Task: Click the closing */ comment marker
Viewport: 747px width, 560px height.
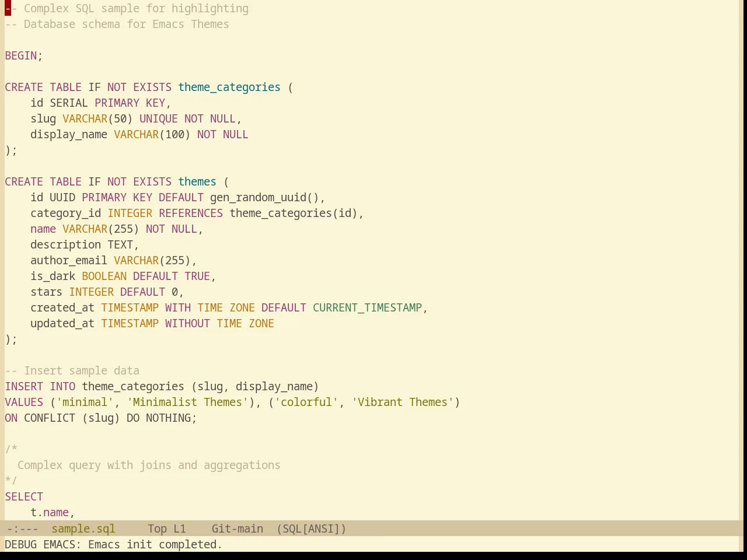Action: [x=11, y=481]
